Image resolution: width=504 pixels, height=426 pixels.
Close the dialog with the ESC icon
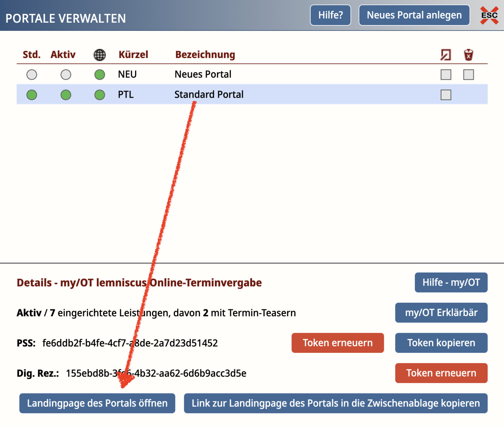489,15
